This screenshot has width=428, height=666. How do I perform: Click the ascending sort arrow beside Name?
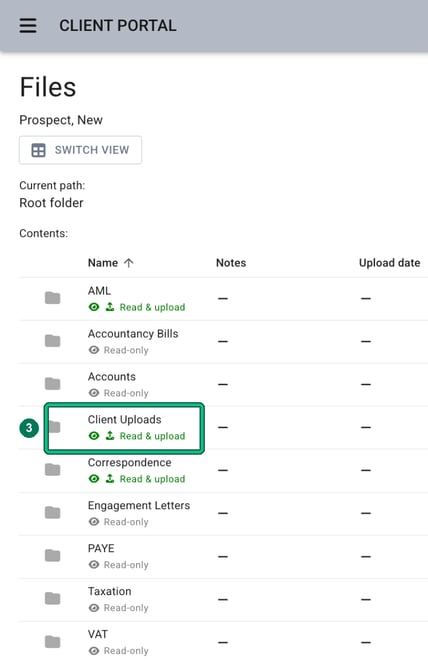(x=129, y=263)
